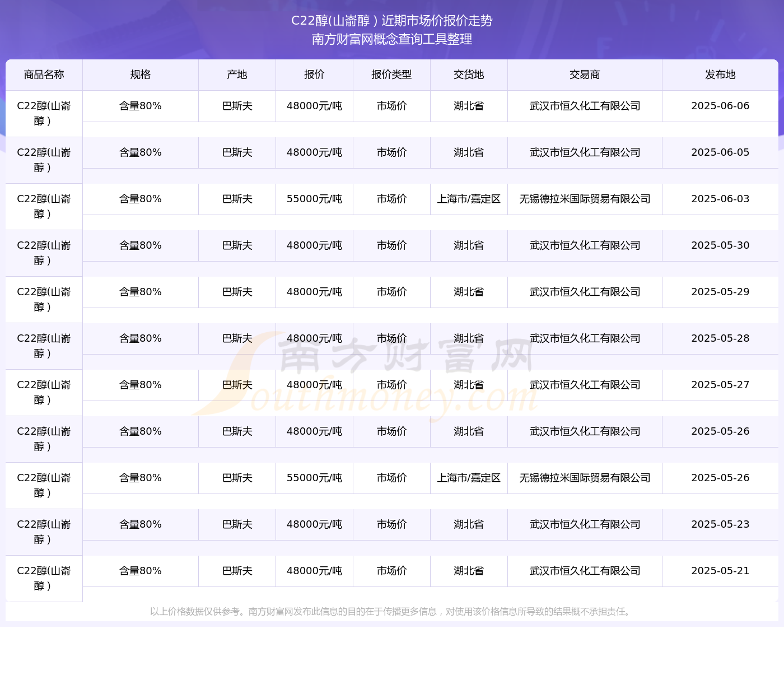The width and height of the screenshot is (784, 675).
Task: Click the 交易商 column header
Action: pyautogui.click(x=585, y=75)
